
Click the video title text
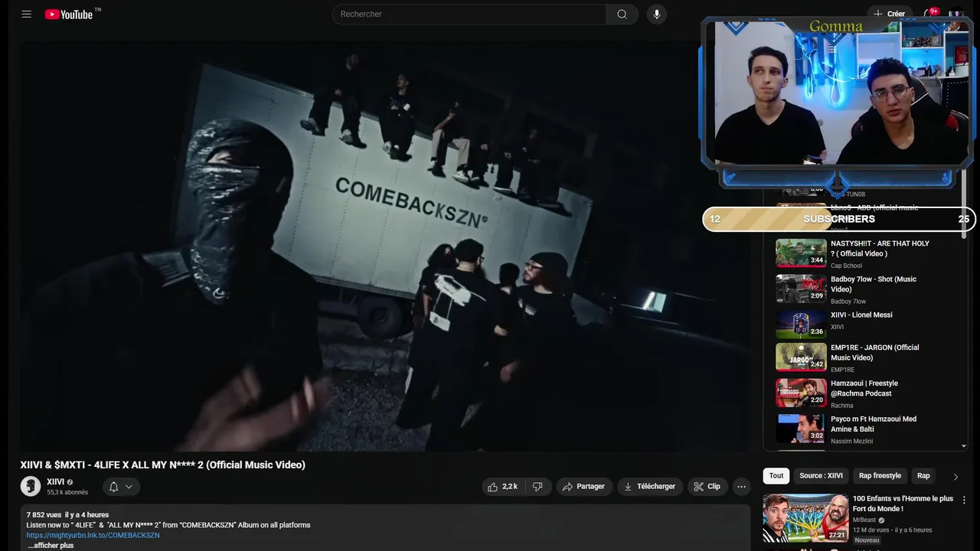point(162,465)
